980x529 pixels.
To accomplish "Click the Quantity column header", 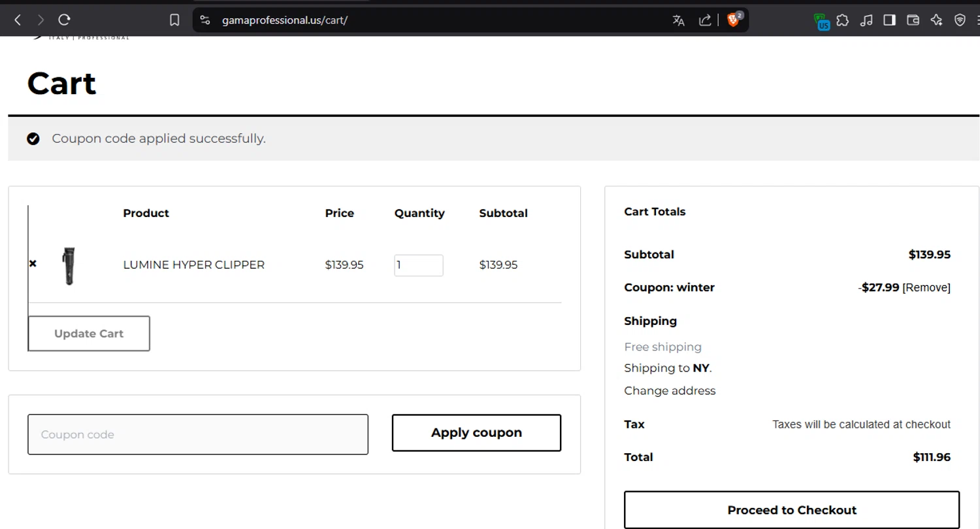I will [419, 213].
